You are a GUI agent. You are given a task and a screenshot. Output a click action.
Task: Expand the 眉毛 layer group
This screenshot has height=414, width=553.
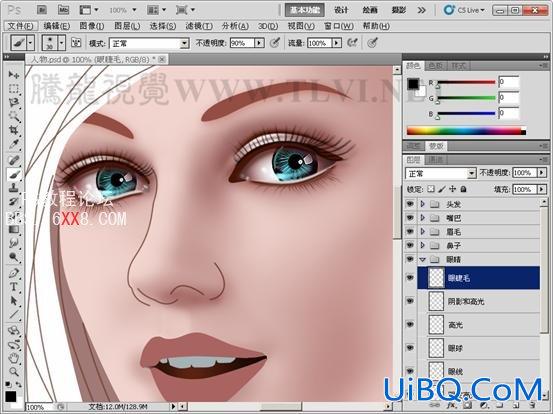[423, 232]
